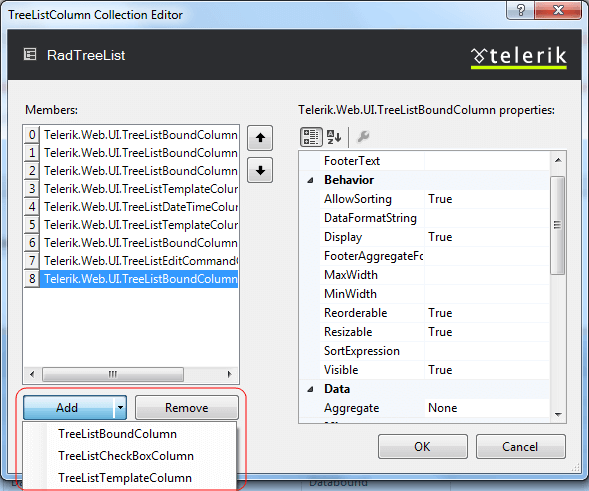Viewport: 589px width, 491px height.
Task: Choose TreeListCheckBoxColumn from Add menu
Action: pyautogui.click(x=130, y=456)
